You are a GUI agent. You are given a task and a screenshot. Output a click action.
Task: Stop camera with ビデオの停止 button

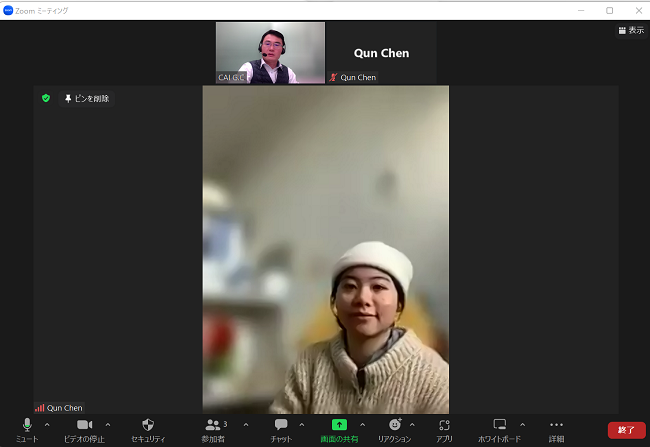(x=85, y=430)
